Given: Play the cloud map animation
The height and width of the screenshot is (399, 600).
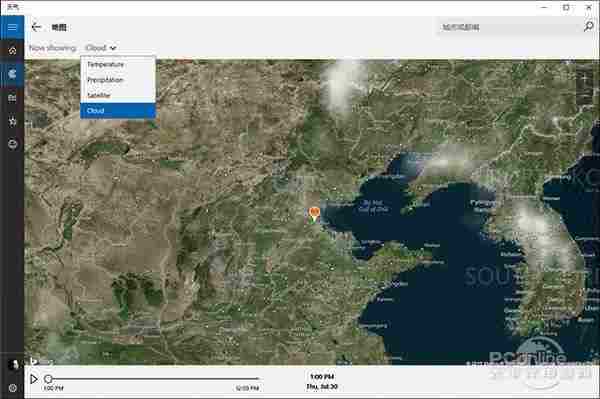Looking at the screenshot, I should 34,379.
